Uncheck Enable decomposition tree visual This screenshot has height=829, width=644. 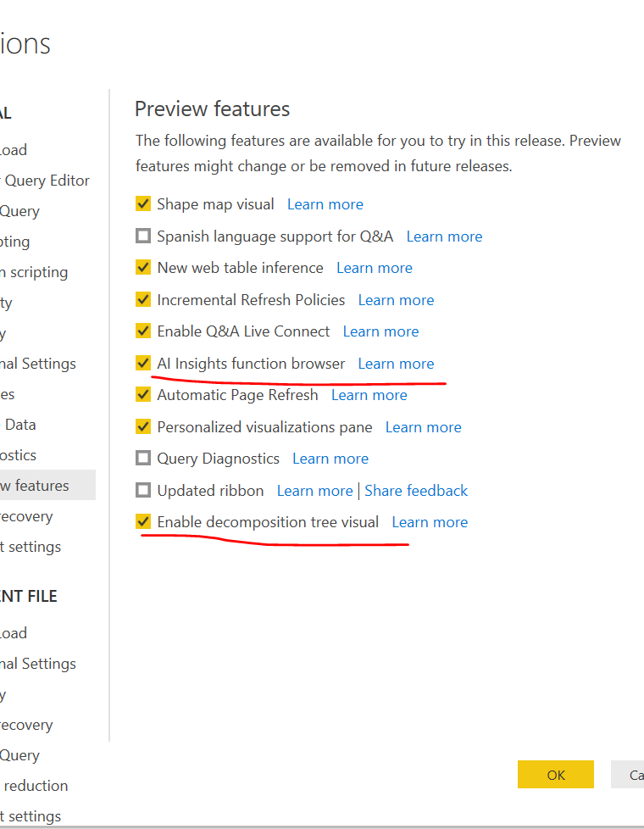[143, 522]
